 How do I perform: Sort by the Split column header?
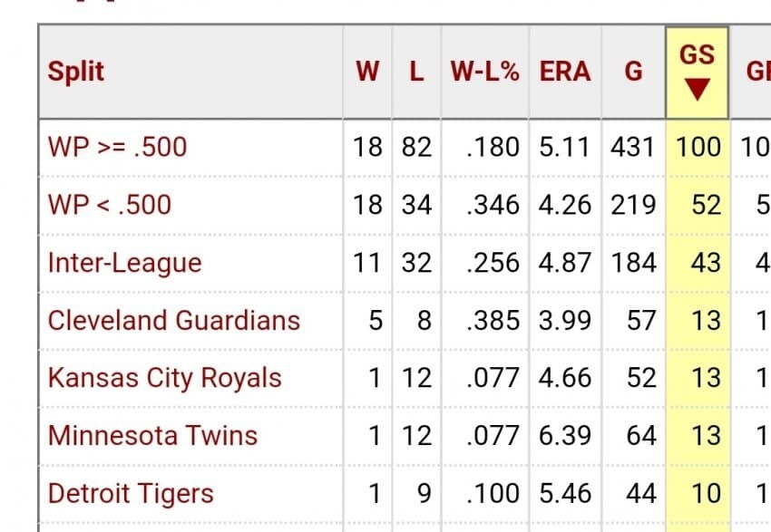tap(74, 73)
